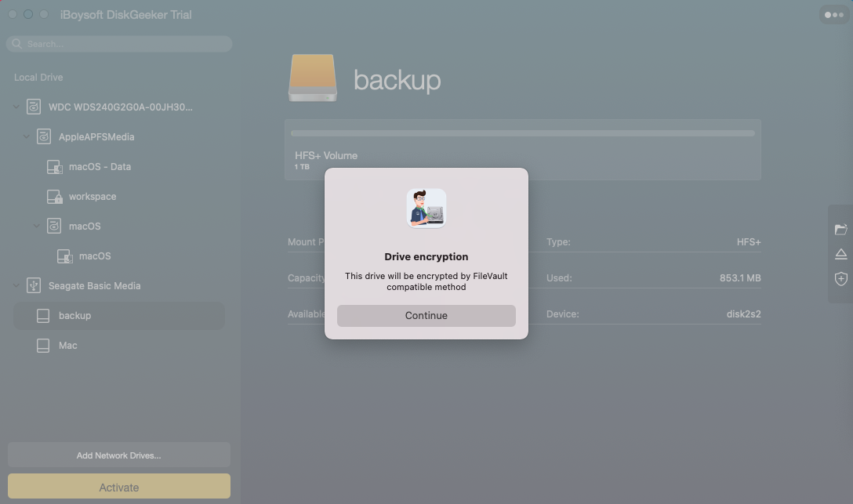853x504 pixels.
Task: Click the window title 'iBoysoft DiskGeeker Trial'
Action: pyautogui.click(x=125, y=15)
